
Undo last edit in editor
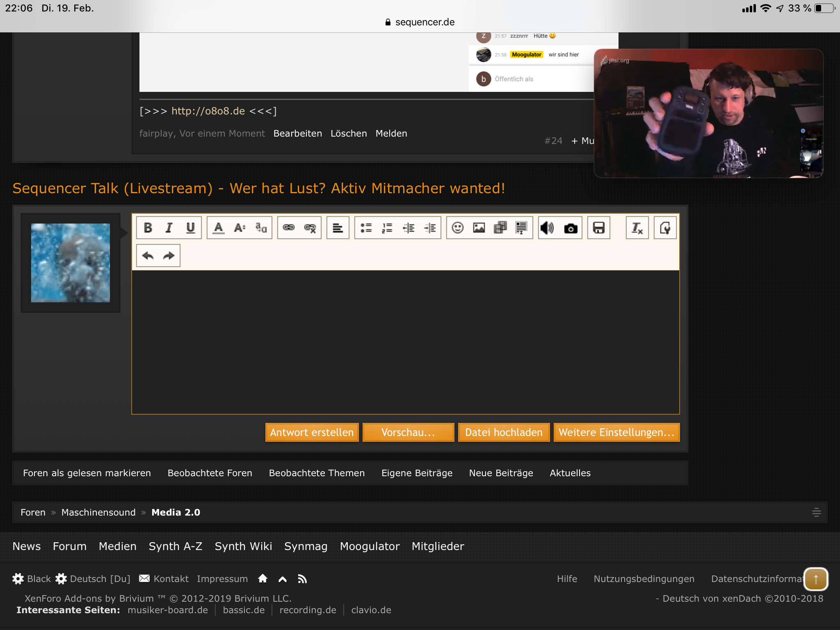tap(148, 256)
